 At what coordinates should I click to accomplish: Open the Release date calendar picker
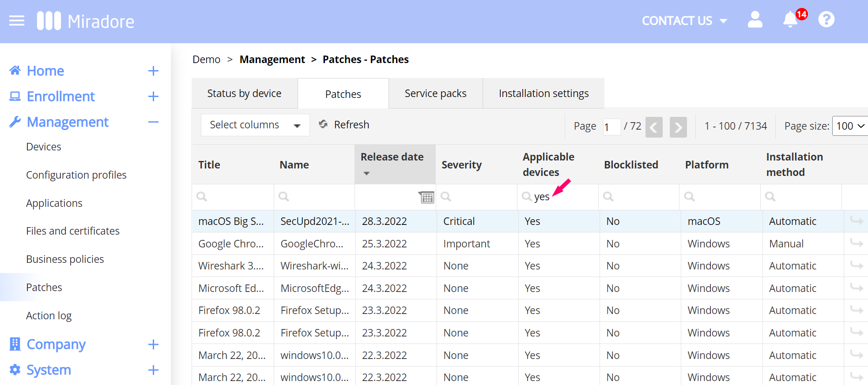426,197
